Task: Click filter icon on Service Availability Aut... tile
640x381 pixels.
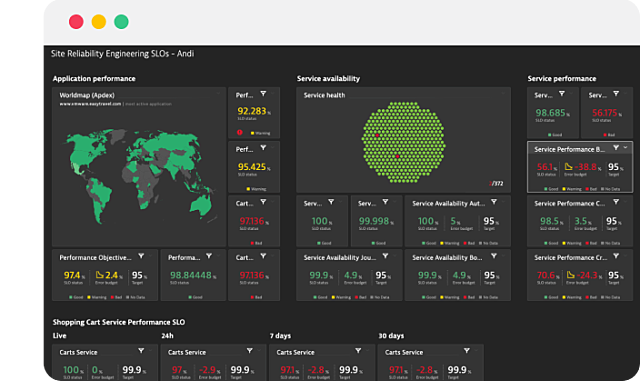Action: [x=494, y=202]
